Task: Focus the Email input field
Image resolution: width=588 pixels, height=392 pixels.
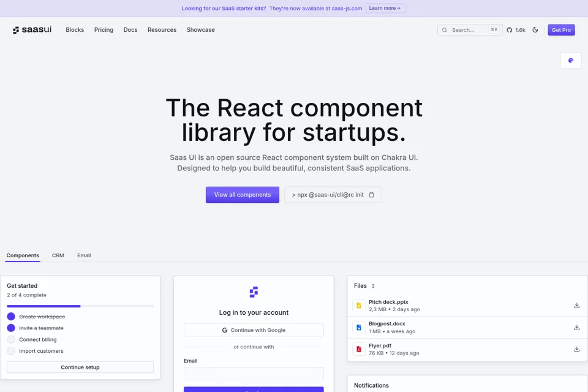Action: tap(254, 374)
